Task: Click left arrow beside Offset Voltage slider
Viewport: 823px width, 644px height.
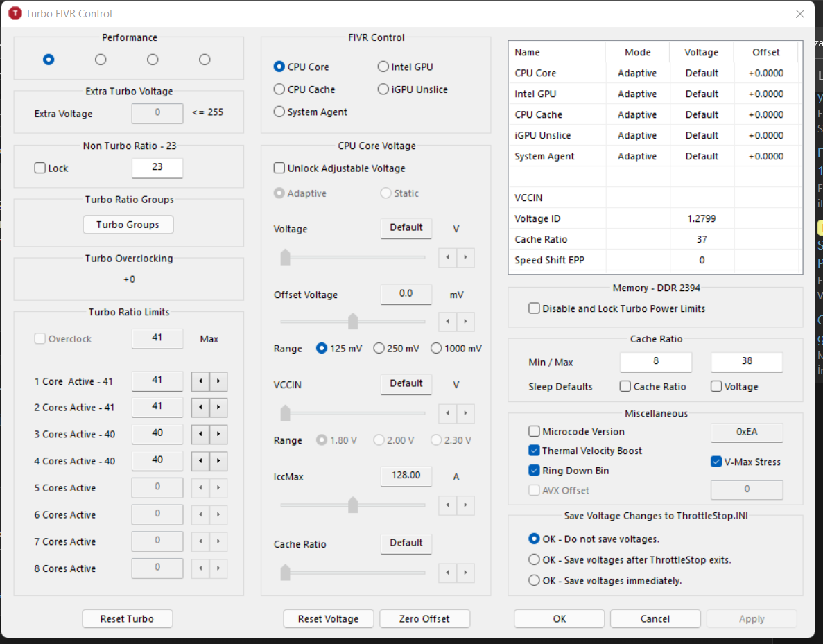Action: (448, 321)
